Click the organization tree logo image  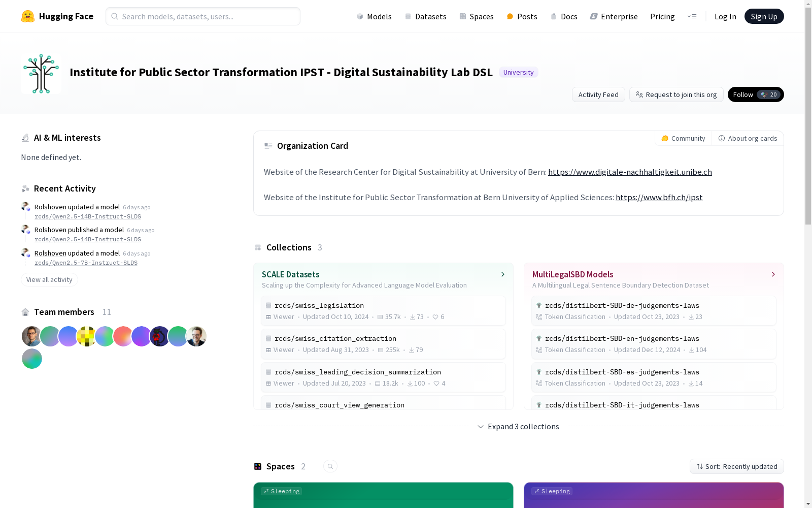pos(41,74)
